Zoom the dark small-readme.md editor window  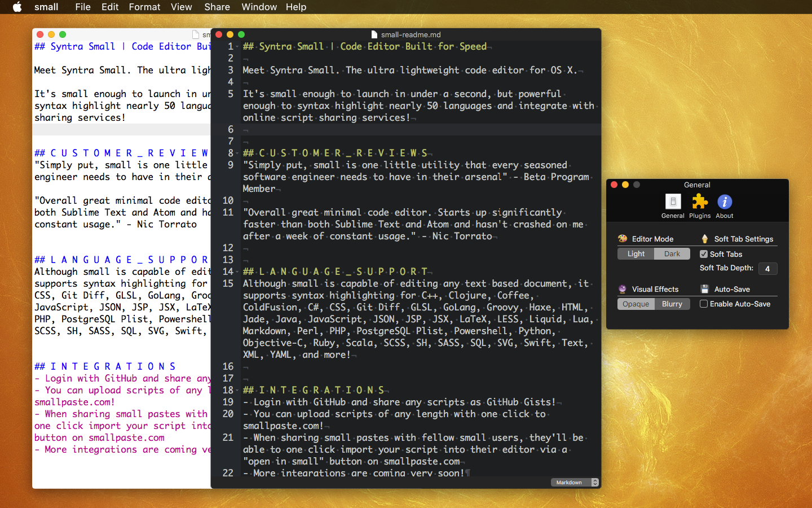(x=241, y=34)
